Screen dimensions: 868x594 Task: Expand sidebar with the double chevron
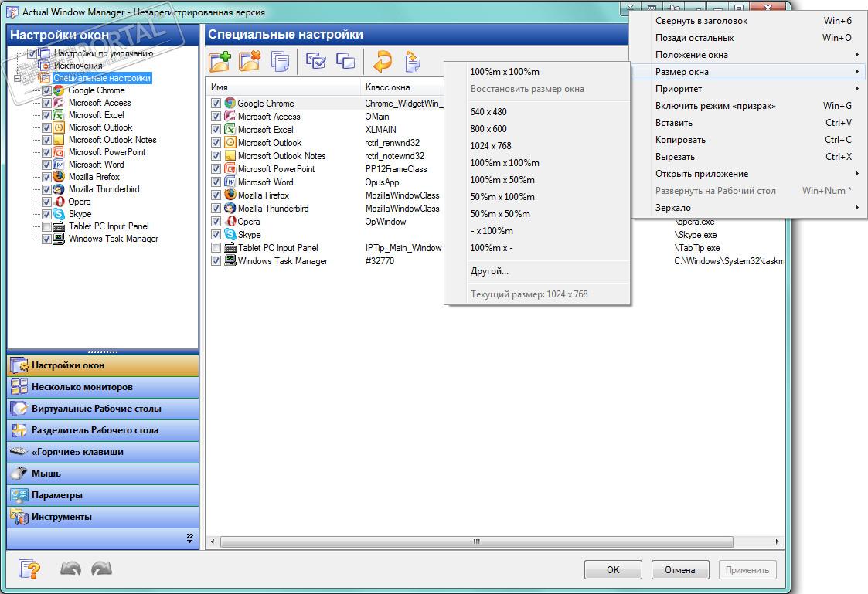pos(190,538)
